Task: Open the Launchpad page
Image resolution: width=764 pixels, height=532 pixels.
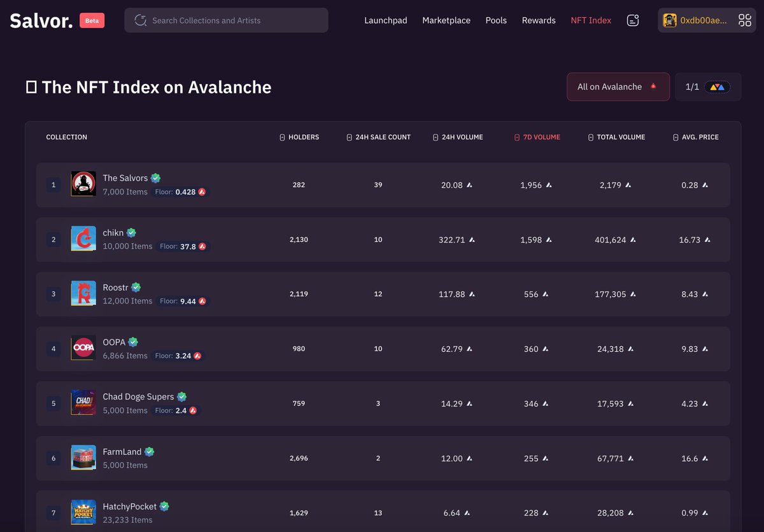Action: click(x=386, y=20)
